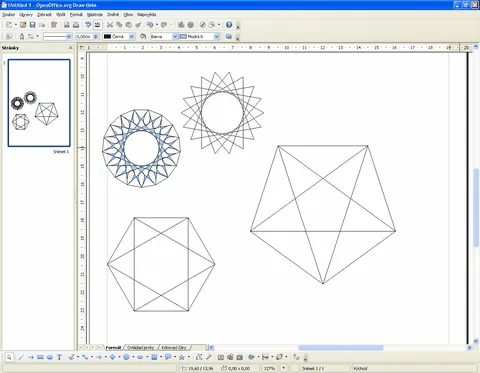This screenshot has height=373, width=480.
Task: Click the Zoom magnifier icon
Action: coord(212,25)
